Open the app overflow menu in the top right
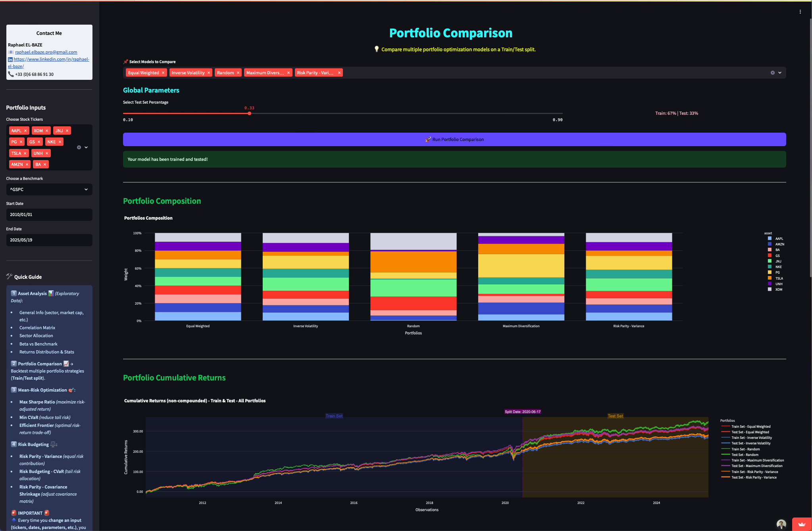Image resolution: width=812 pixels, height=531 pixels. (x=801, y=12)
